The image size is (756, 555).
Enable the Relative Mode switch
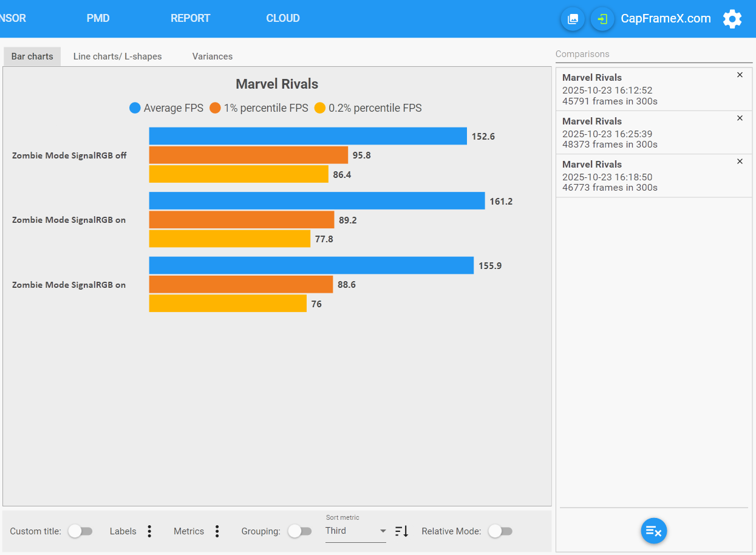coord(500,531)
